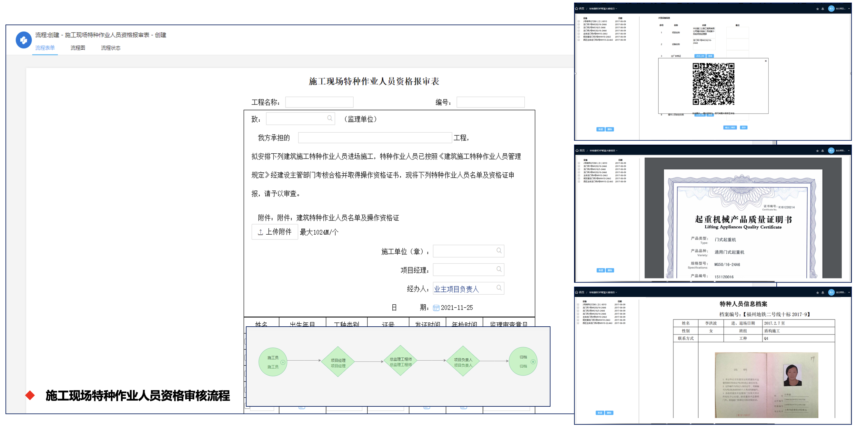The width and height of the screenshot is (868, 428).
Task: Expand project name dropdown in certificate window
Action: [617, 151]
